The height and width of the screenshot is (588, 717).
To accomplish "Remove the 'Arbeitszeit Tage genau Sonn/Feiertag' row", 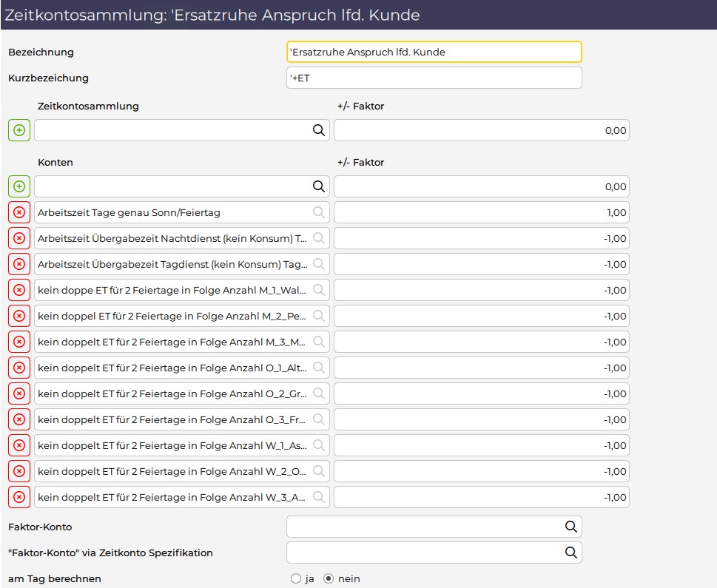I will point(19,212).
